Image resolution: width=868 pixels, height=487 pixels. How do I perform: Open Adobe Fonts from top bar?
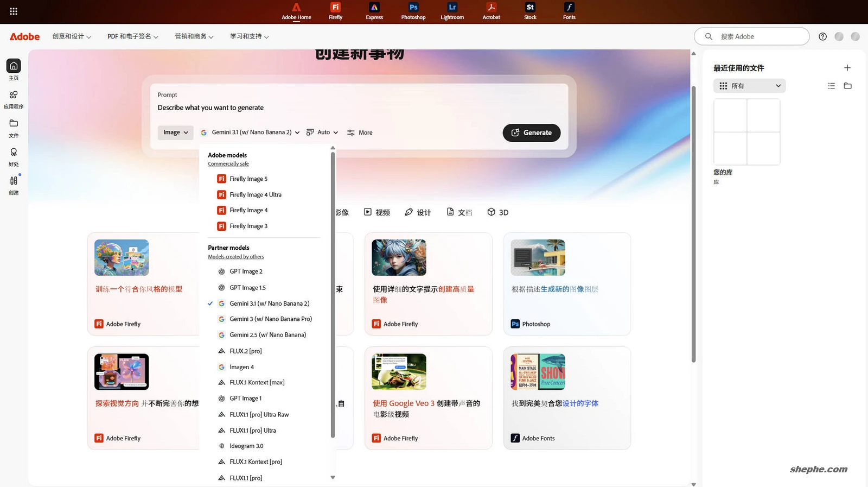(569, 11)
